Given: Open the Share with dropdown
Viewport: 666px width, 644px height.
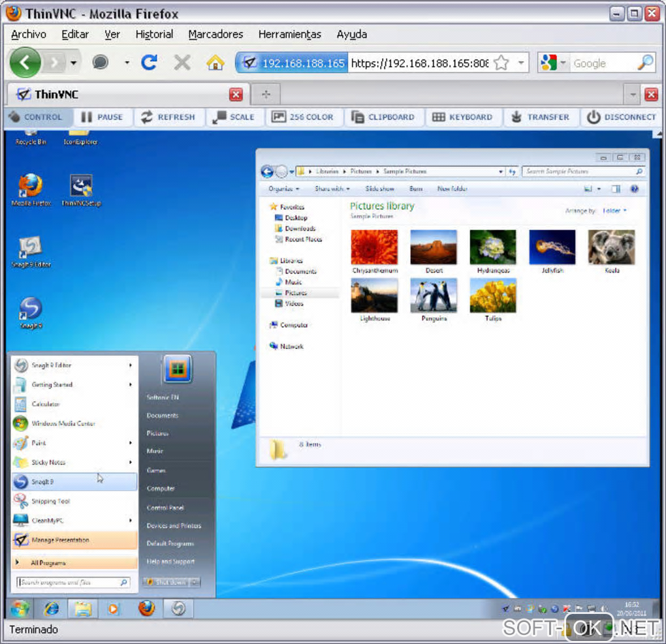Looking at the screenshot, I should tap(332, 189).
